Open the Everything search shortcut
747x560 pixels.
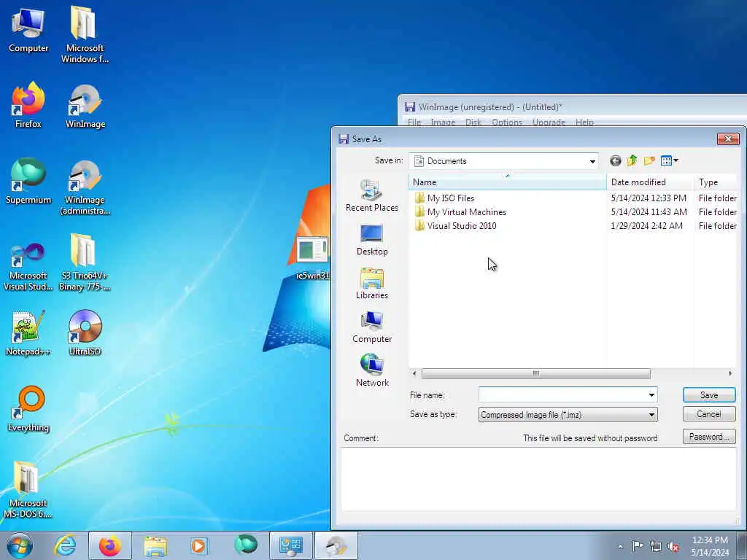[x=28, y=409]
